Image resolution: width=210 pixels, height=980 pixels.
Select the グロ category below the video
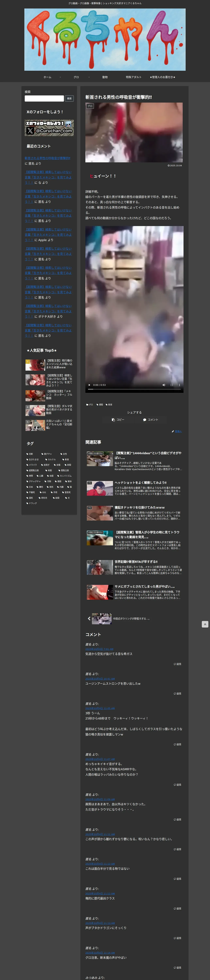(x=90, y=405)
